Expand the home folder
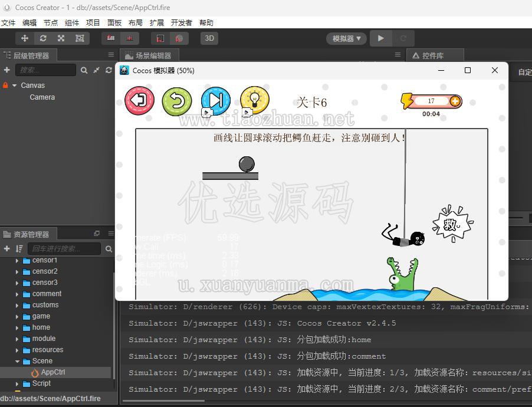The image size is (532, 407). pyautogui.click(x=17, y=327)
